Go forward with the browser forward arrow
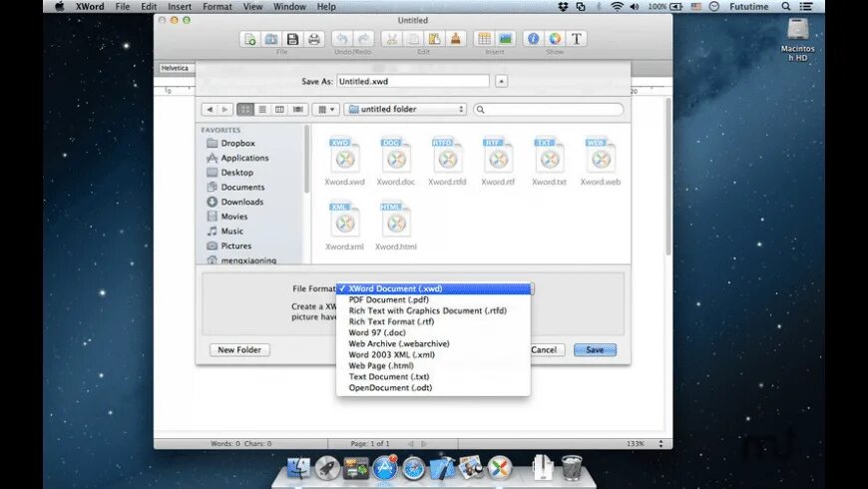The image size is (868, 489). pyautogui.click(x=224, y=110)
